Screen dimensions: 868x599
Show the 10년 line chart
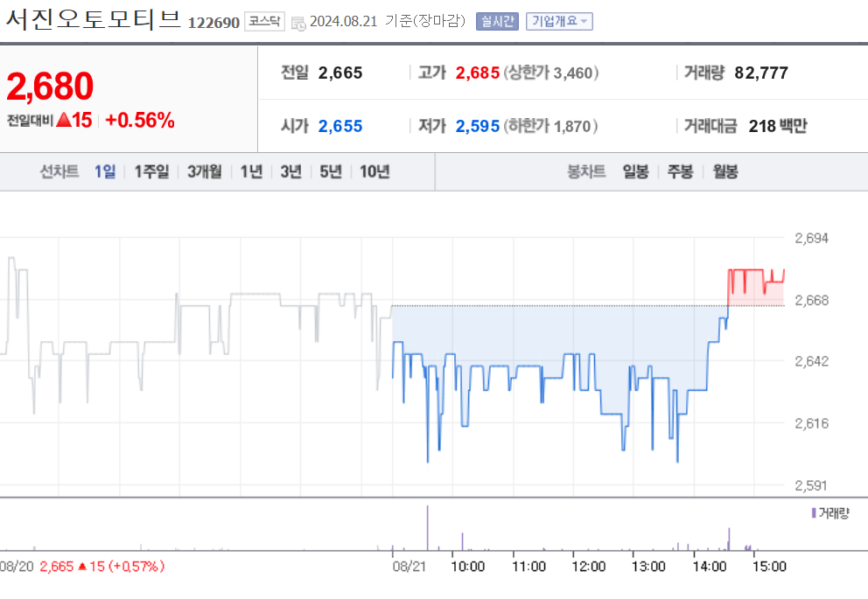pyautogui.click(x=374, y=171)
